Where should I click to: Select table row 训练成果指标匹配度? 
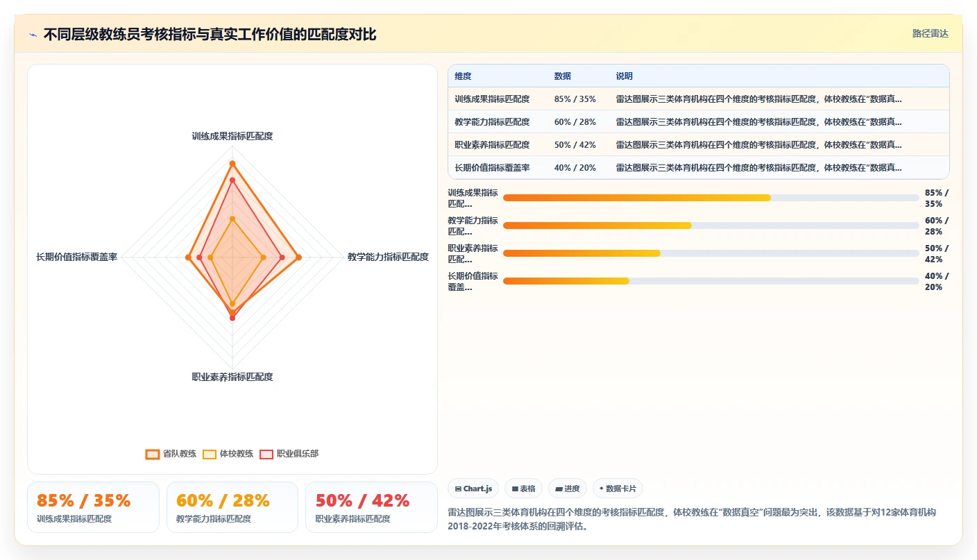click(x=699, y=99)
